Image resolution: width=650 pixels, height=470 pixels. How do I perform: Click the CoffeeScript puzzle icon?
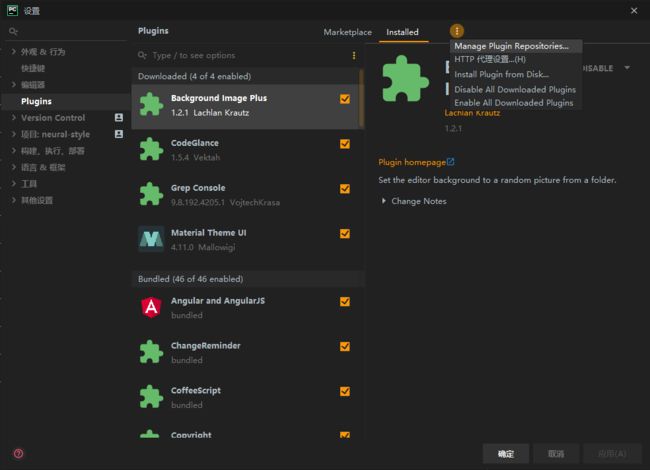(151, 397)
